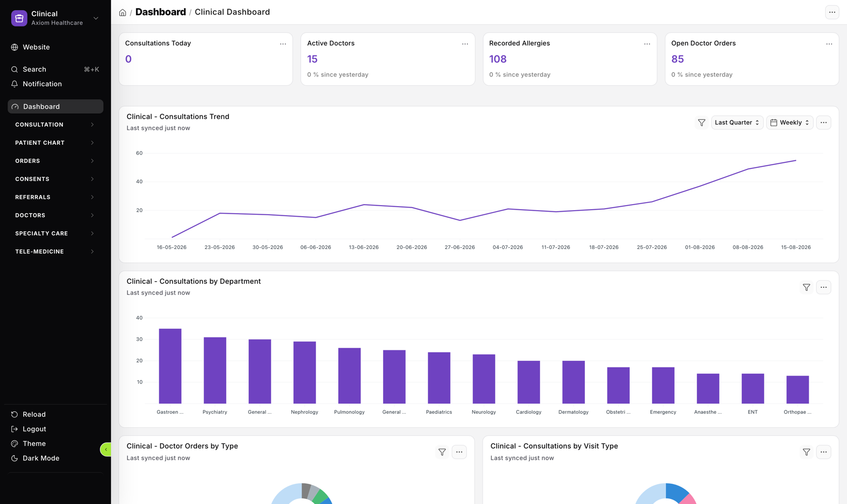The width and height of the screenshot is (847, 504).
Task: Expand the CONSULTATION sidebar section
Action: 55,124
